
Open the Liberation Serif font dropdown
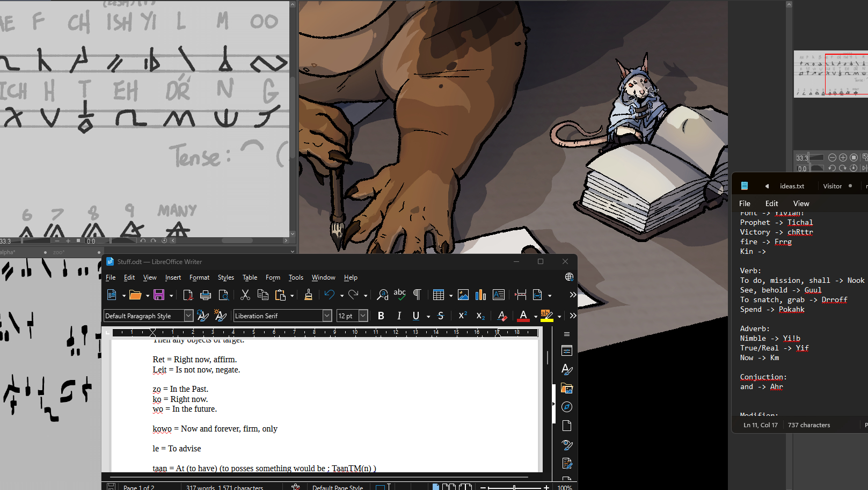tap(327, 316)
